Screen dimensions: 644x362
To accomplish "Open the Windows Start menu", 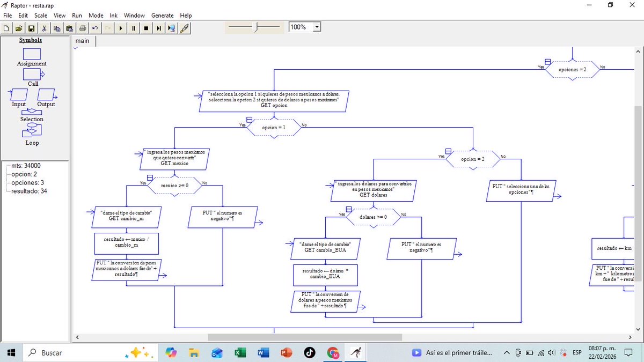I will click(x=11, y=353).
